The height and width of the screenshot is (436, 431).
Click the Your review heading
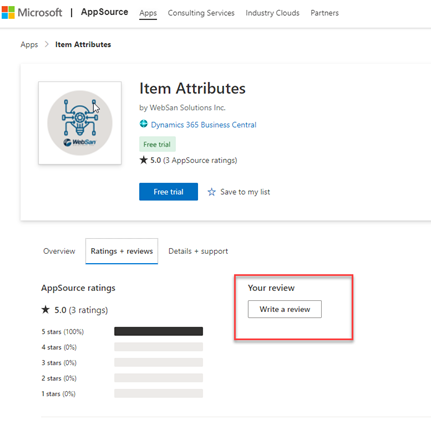point(271,288)
